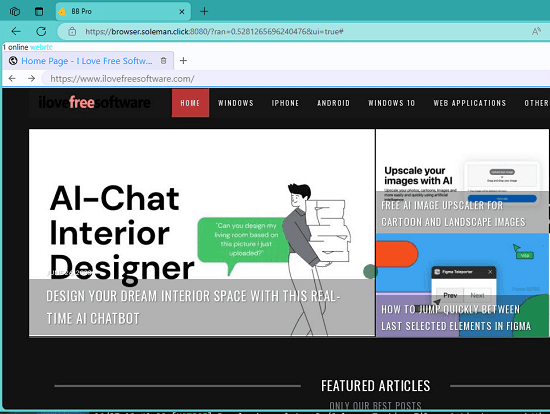Add a new inner browser tab
Screen dimensions: 550x414
tap(183, 61)
